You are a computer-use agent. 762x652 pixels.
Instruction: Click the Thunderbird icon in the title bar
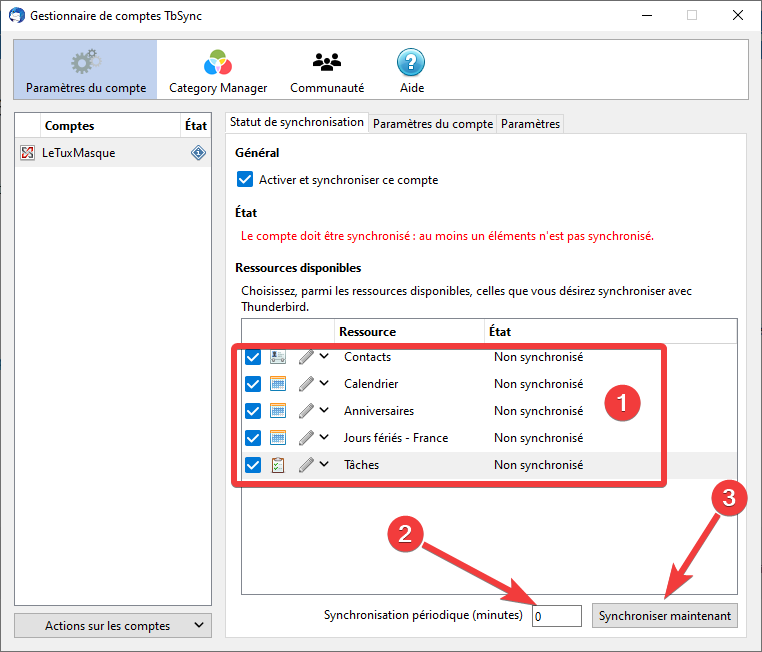pos(17,15)
